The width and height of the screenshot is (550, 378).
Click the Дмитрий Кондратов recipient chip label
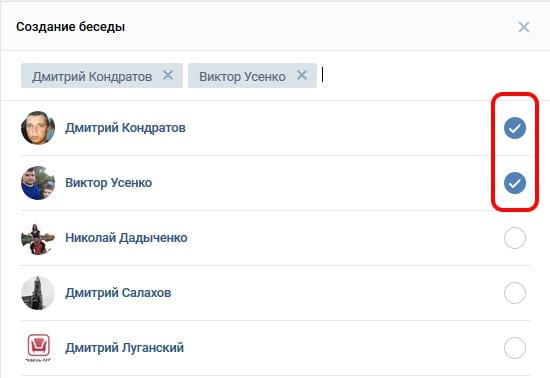click(92, 76)
